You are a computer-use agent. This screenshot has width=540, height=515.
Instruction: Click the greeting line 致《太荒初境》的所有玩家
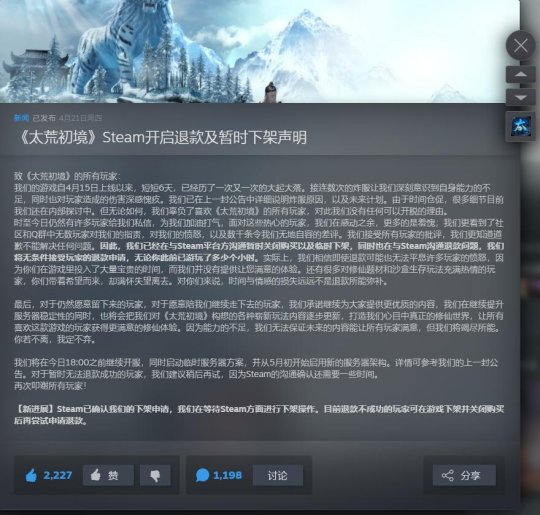[68, 176]
